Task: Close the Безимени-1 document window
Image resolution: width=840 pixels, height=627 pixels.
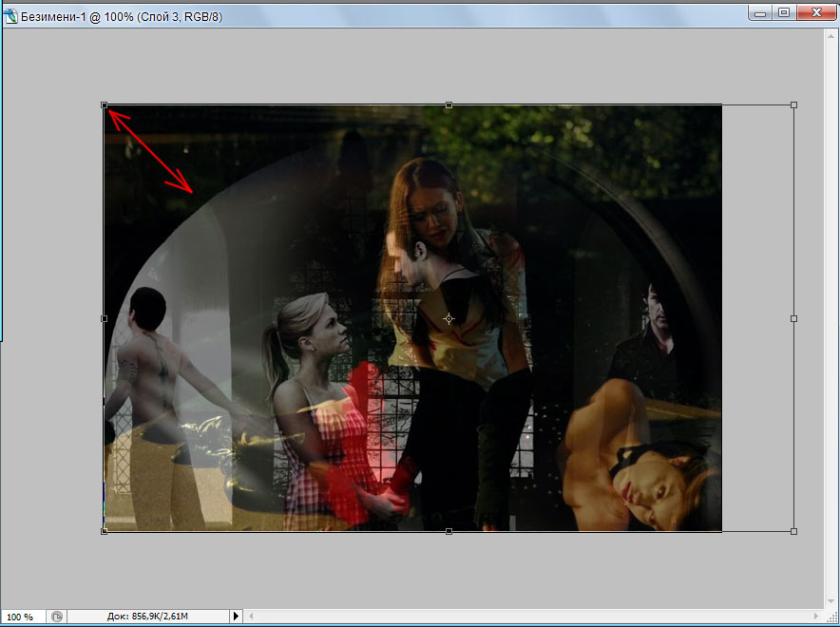Action: 812,12
